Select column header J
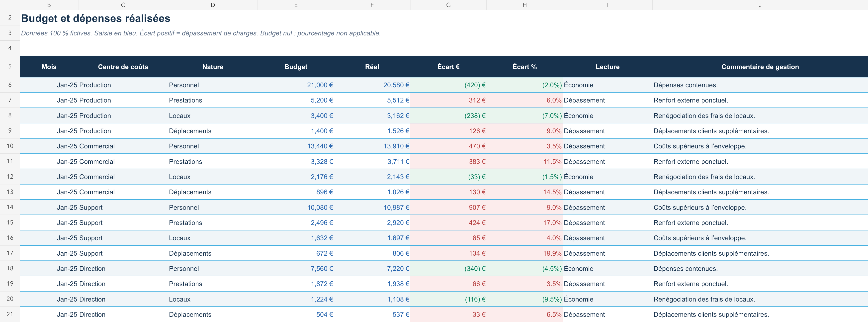Image resolution: width=868 pixels, height=322 pixels. [760, 5]
